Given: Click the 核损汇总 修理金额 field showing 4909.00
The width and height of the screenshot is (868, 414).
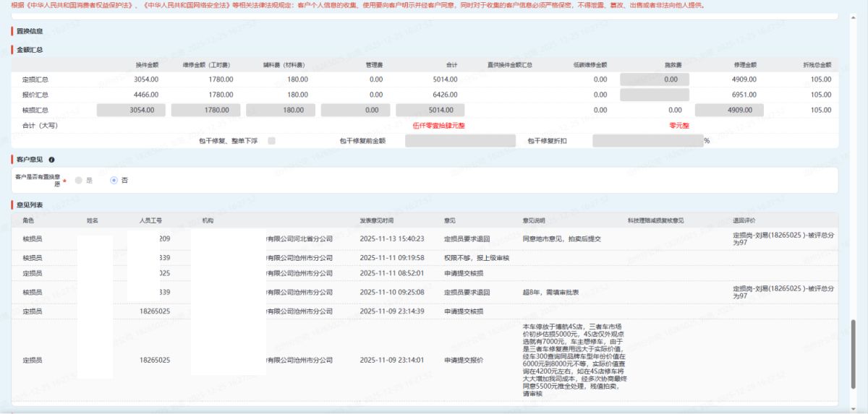Looking at the screenshot, I should (x=729, y=110).
